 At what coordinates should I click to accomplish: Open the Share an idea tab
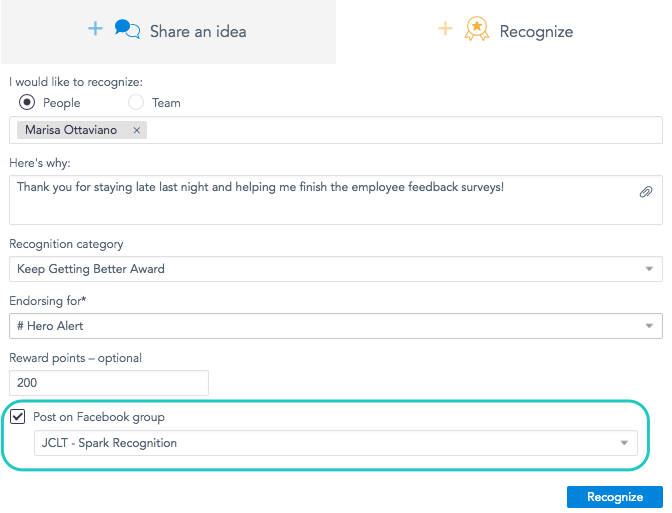168,32
